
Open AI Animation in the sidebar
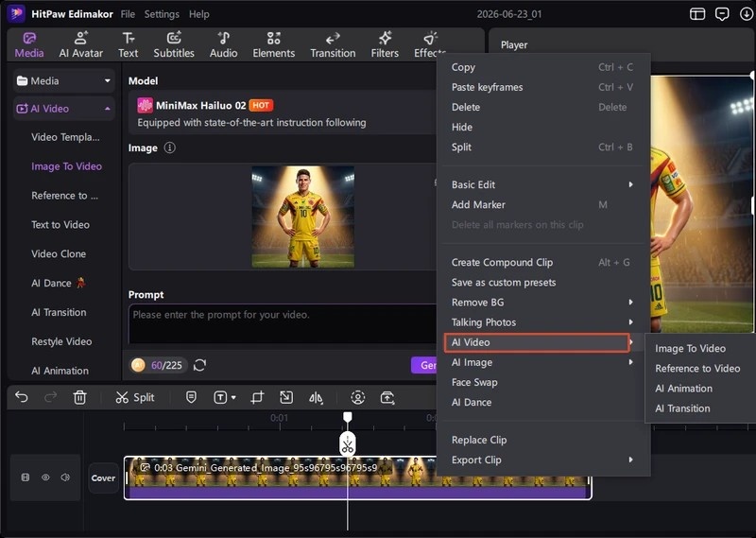60,371
